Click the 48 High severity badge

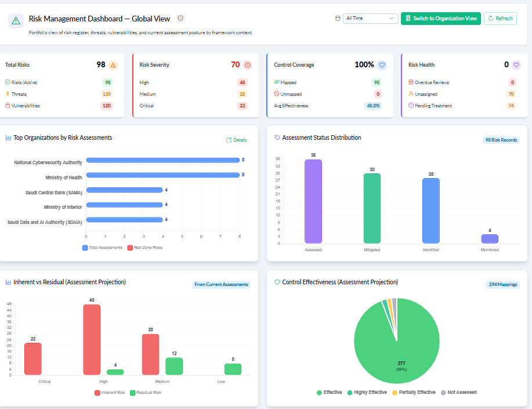click(243, 82)
